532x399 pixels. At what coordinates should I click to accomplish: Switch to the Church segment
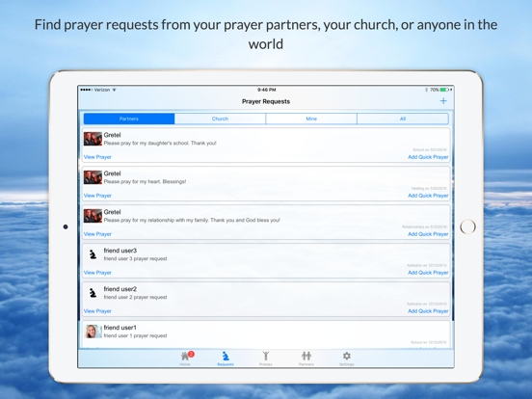click(220, 119)
